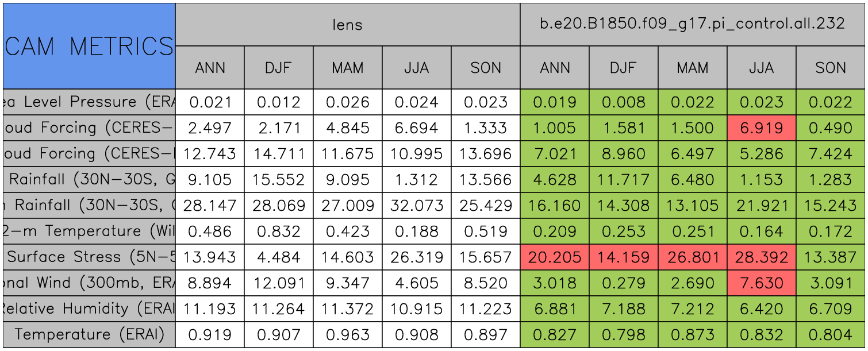
Task: Click the JJA header under pi_control case
Action: (762, 68)
